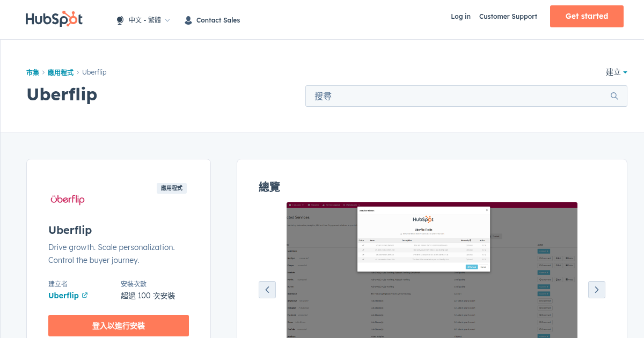644x338 pixels.
Task: Open Uberflip's site via the external link icon
Action: [85, 295]
